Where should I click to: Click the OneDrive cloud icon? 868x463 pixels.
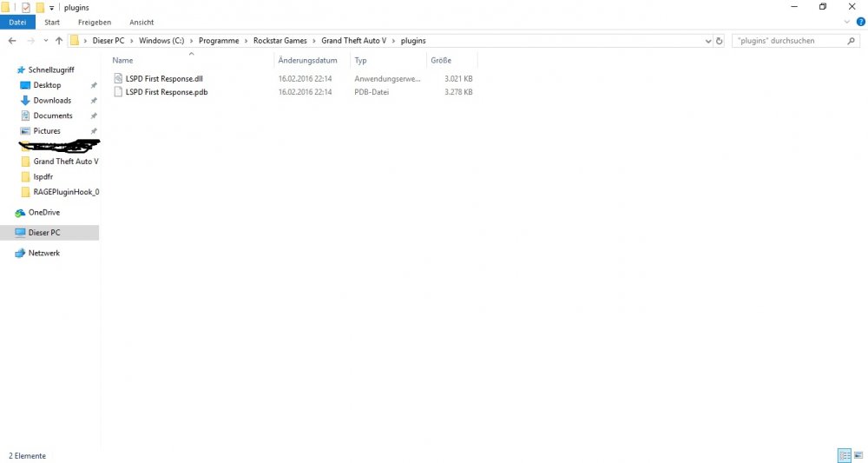20,213
